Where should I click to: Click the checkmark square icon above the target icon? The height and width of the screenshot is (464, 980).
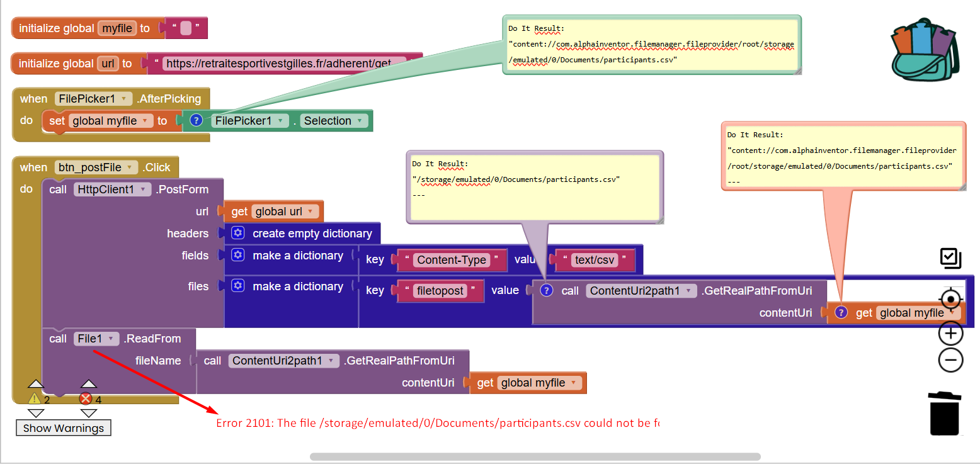pyautogui.click(x=950, y=258)
